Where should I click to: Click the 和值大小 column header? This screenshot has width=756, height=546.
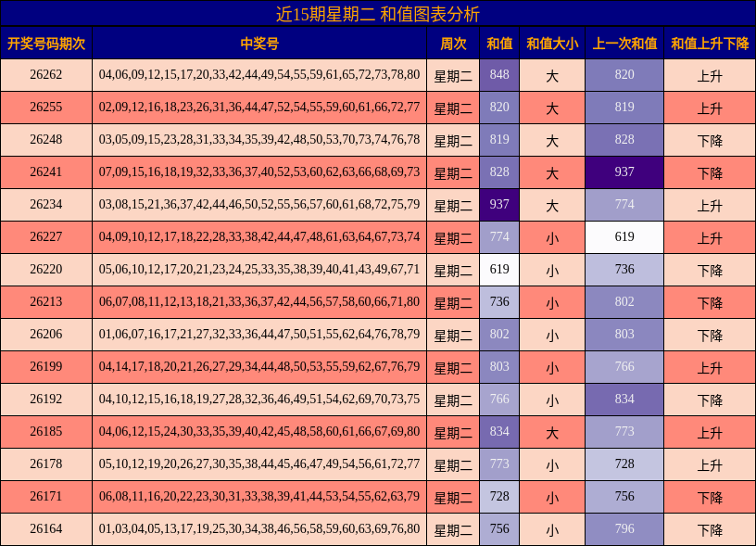552,44
